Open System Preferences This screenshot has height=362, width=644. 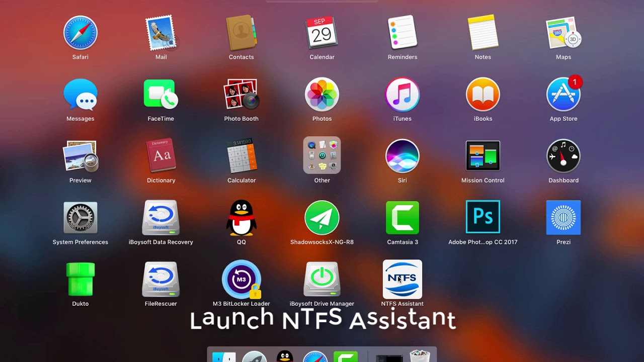[80, 218]
